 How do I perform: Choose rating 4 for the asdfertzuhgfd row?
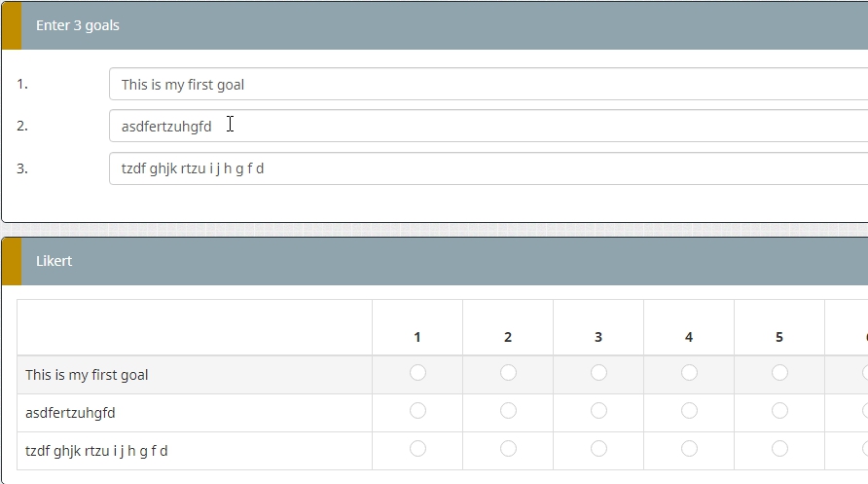689,411
